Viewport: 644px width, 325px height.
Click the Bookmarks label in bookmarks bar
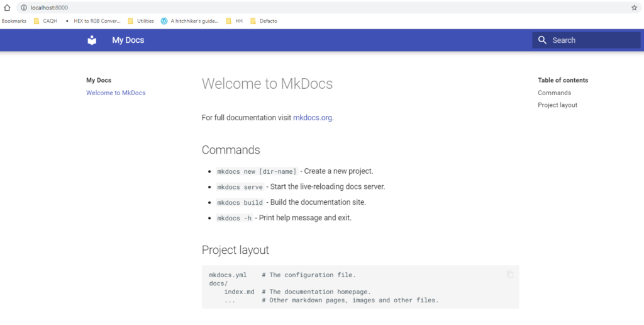pos(14,21)
